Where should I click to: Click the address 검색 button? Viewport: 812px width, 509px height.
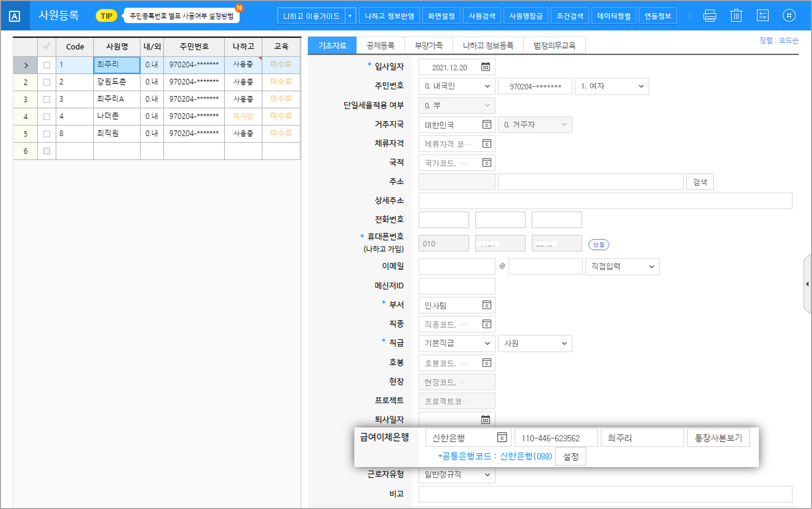pos(700,182)
